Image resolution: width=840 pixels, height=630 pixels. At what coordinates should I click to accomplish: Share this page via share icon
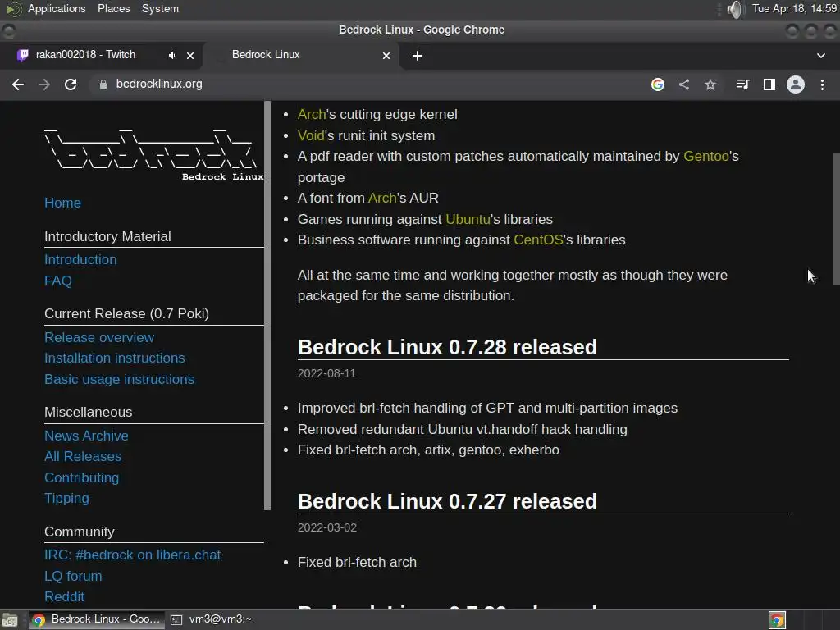(x=684, y=84)
